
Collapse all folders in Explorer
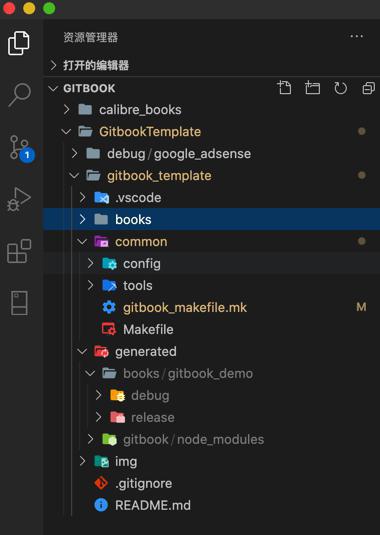[x=368, y=88]
